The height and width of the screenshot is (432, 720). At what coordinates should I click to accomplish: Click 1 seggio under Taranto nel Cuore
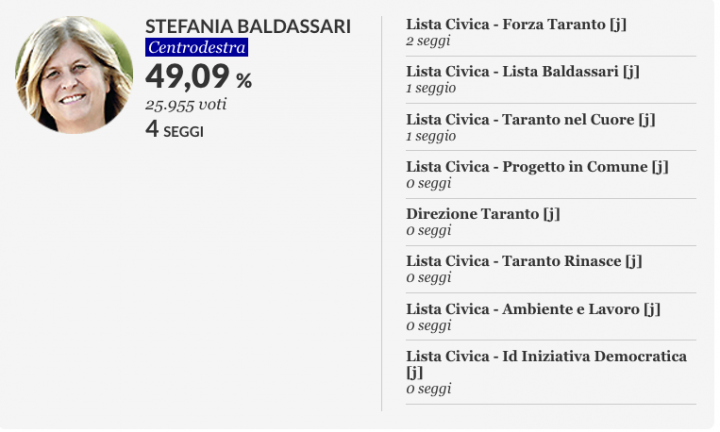(431, 136)
